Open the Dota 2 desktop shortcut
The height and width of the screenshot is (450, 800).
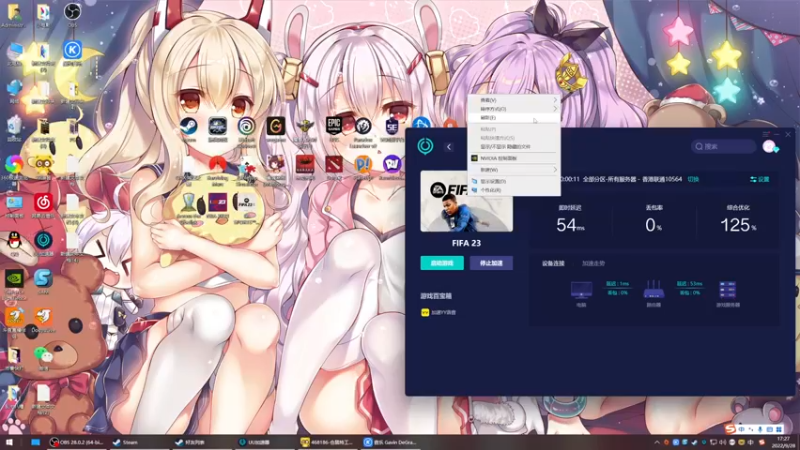(334, 164)
